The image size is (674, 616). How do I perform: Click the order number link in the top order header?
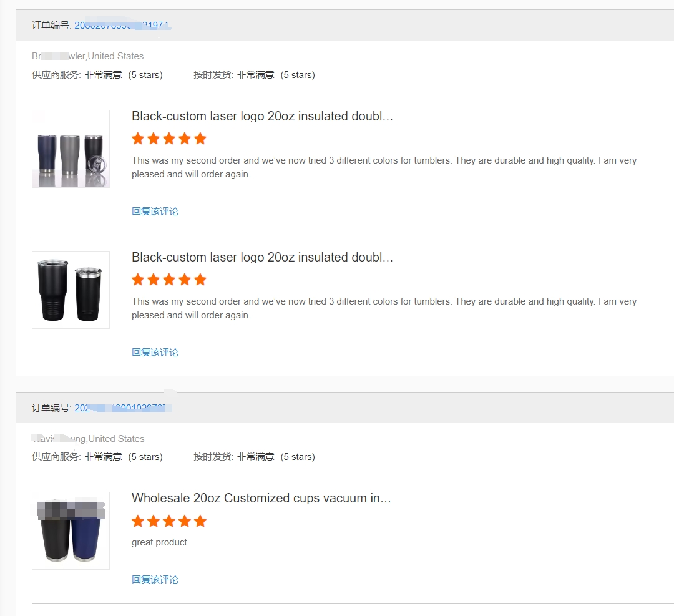(x=122, y=26)
